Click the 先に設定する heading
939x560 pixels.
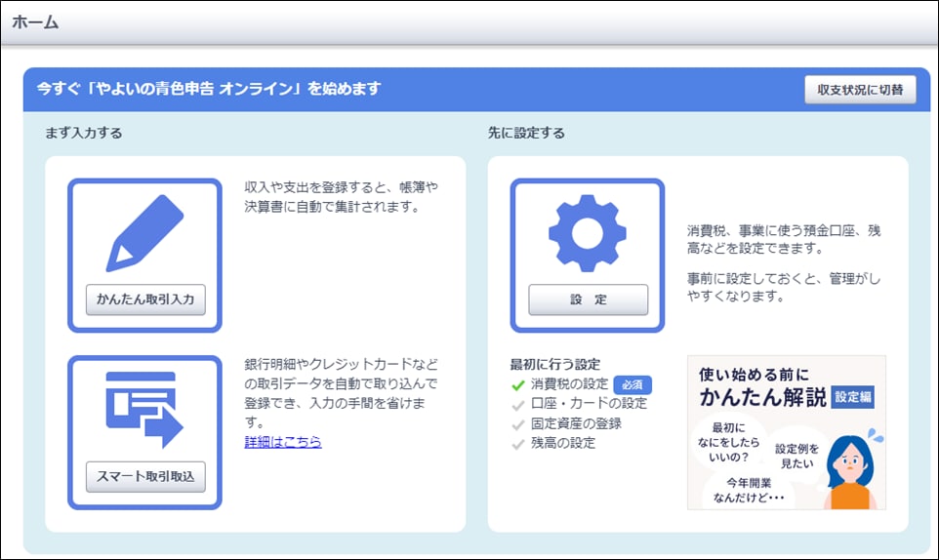tap(526, 133)
